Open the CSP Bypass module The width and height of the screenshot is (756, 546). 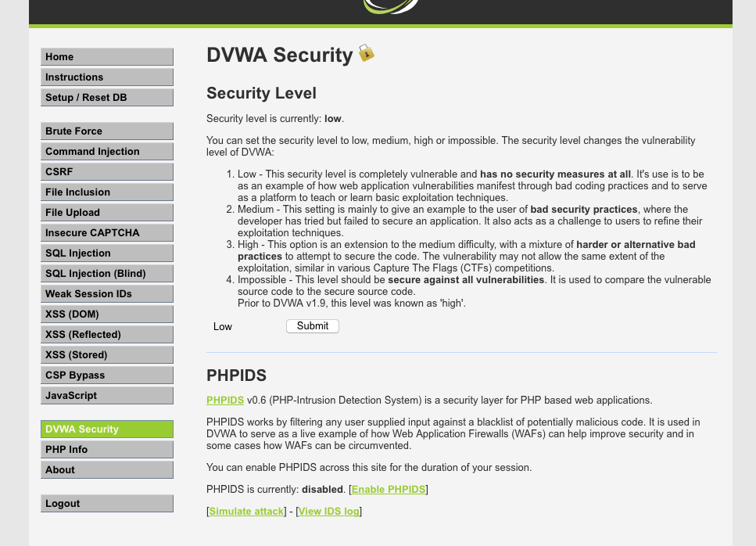pos(107,374)
